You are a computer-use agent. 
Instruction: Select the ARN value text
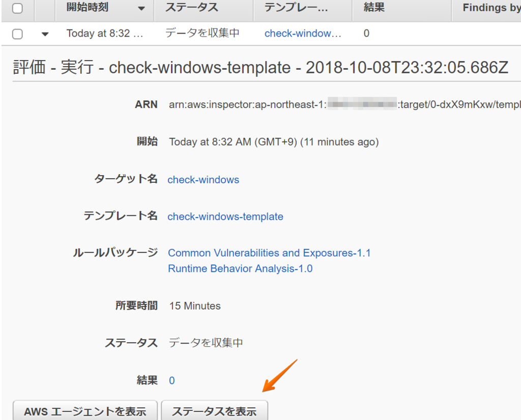[344, 105]
